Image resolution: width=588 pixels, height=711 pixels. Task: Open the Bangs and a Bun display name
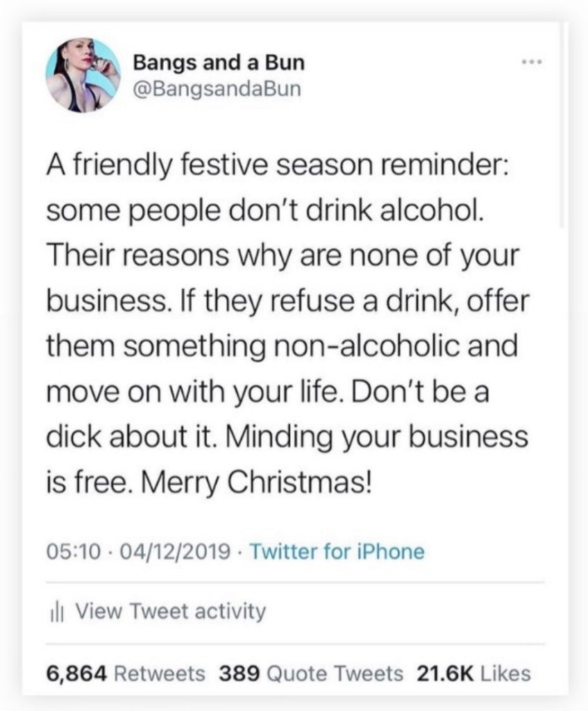pos(219,63)
